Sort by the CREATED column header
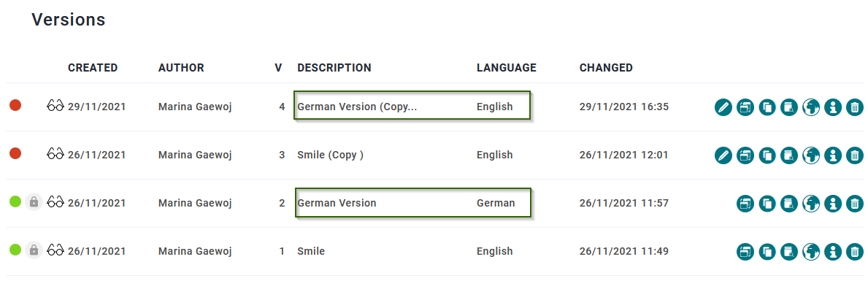The image size is (868, 281). pos(93,67)
